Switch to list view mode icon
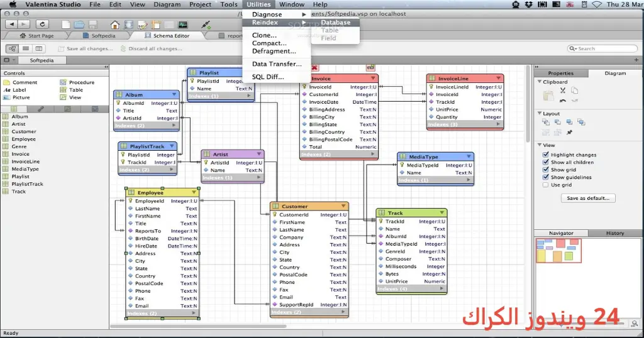 pos(26,48)
